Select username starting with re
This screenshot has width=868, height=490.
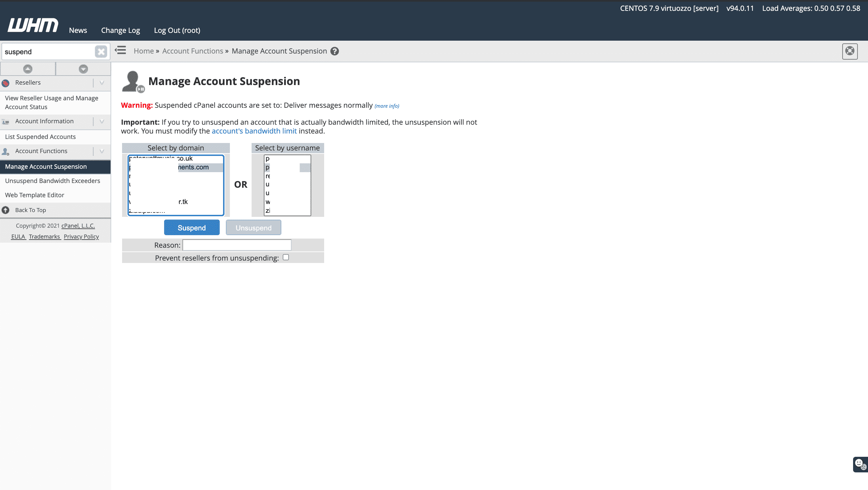point(287,176)
